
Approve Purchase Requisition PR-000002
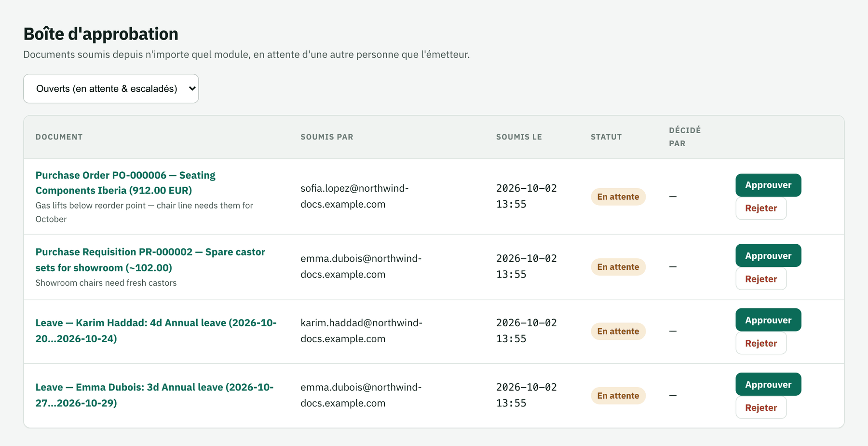768,256
